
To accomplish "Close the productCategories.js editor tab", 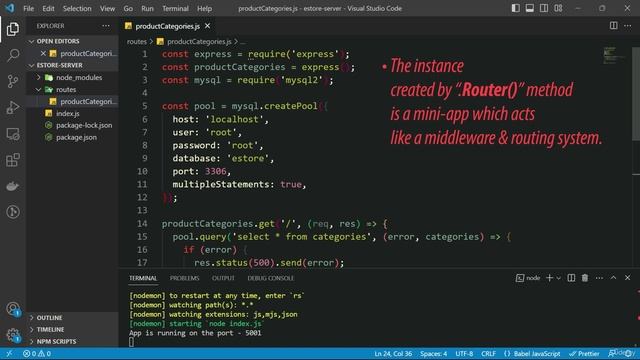I will (207, 26).
